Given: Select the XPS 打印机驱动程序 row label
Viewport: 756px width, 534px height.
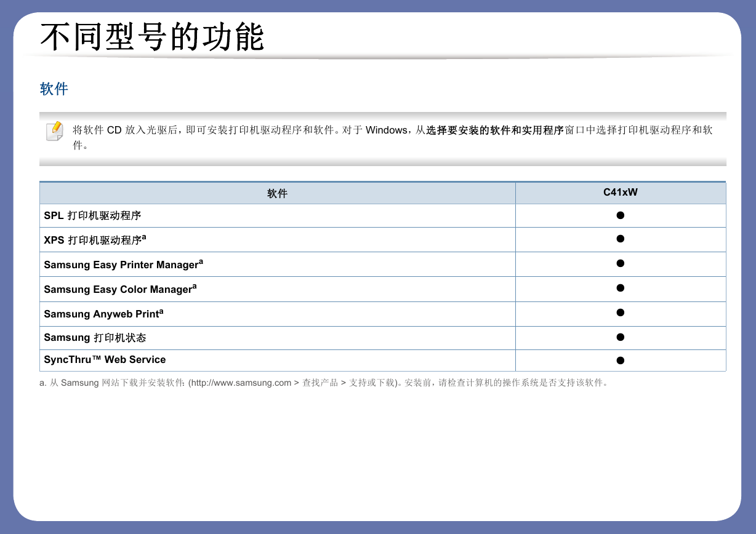Looking at the screenshot, I should 95,240.
